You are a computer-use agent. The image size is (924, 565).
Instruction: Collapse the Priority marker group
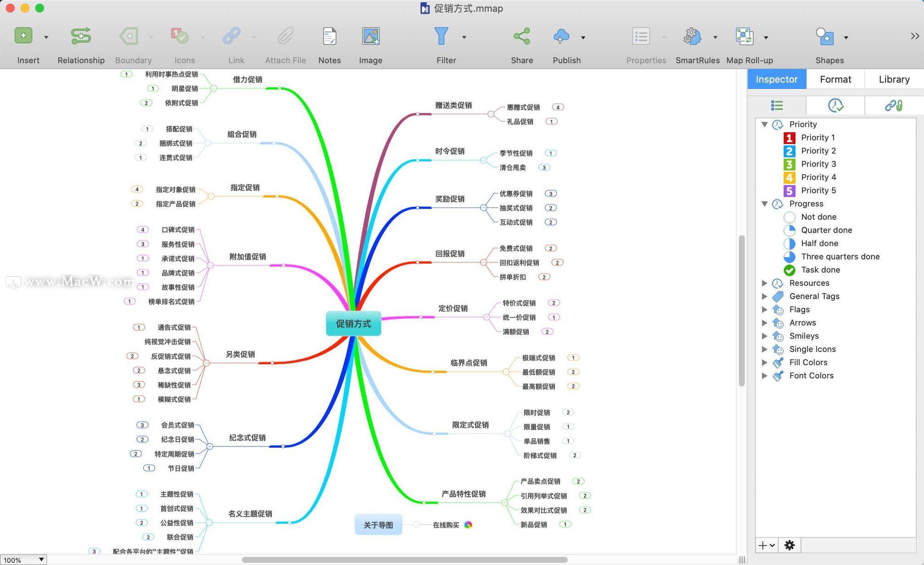(764, 124)
